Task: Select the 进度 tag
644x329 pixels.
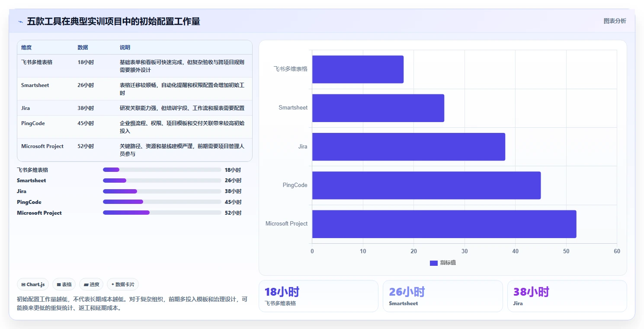Action: (x=91, y=284)
